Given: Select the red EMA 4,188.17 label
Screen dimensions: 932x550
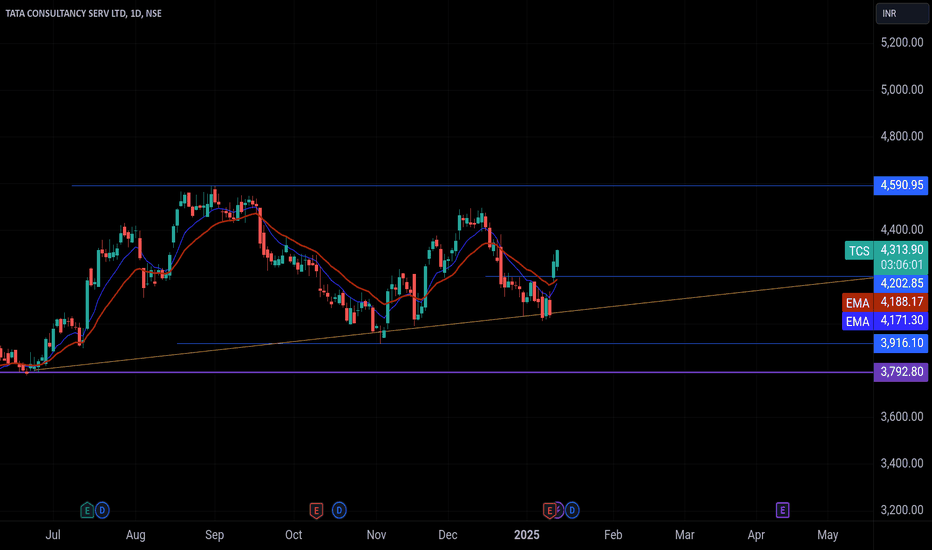Looking at the screenshot, I should click(885, 302).
